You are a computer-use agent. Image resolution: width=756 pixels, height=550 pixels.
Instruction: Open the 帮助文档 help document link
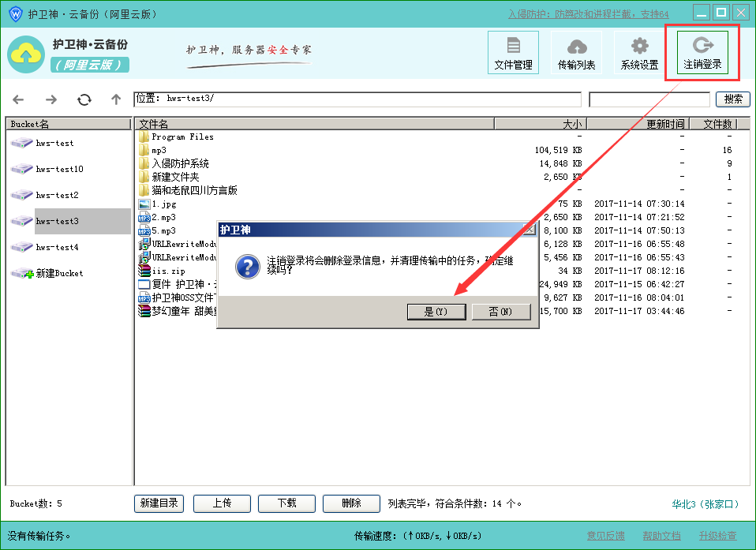661,536
